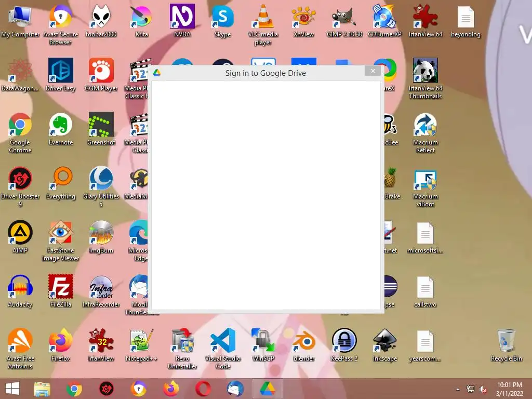532x399 pixels.
Task: Open VLC media player shortcut
Action: pos(263,24)
